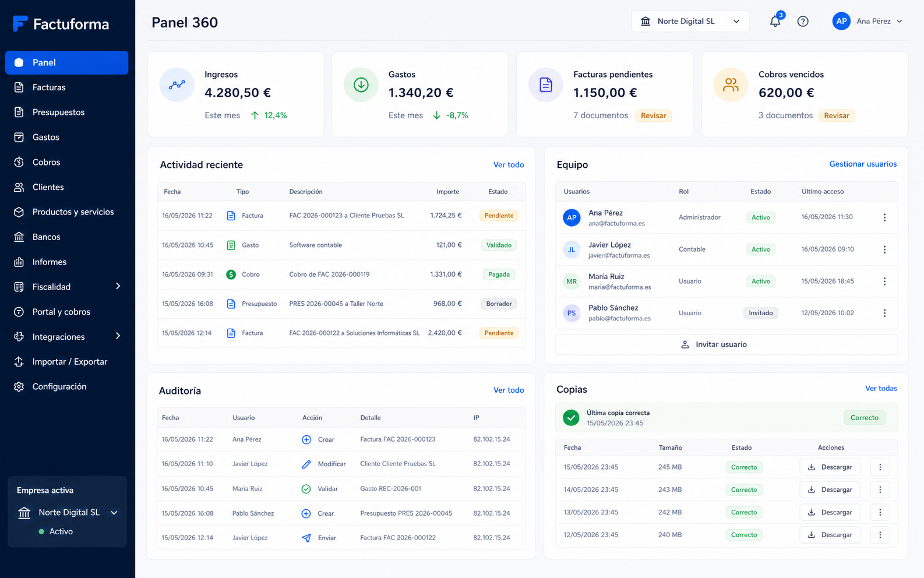
Task: Expand the Integraciones submenu
Action: pos(118,336)
